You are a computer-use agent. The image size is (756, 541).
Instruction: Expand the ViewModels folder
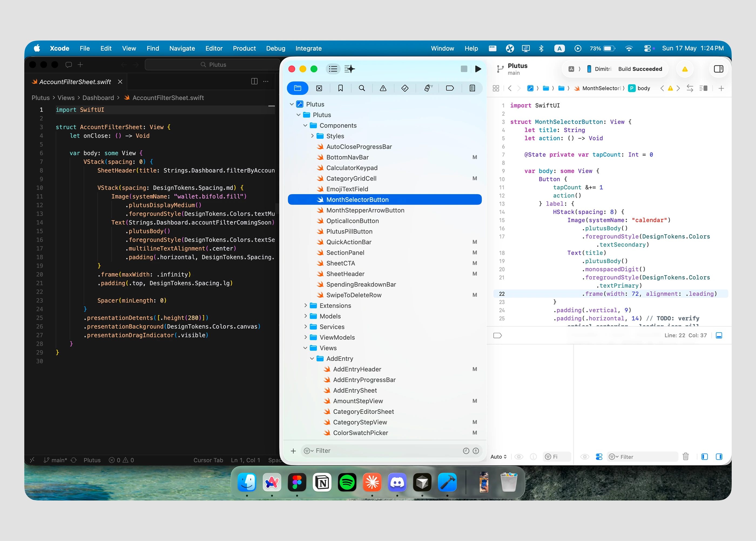click(x=305, y=337)
